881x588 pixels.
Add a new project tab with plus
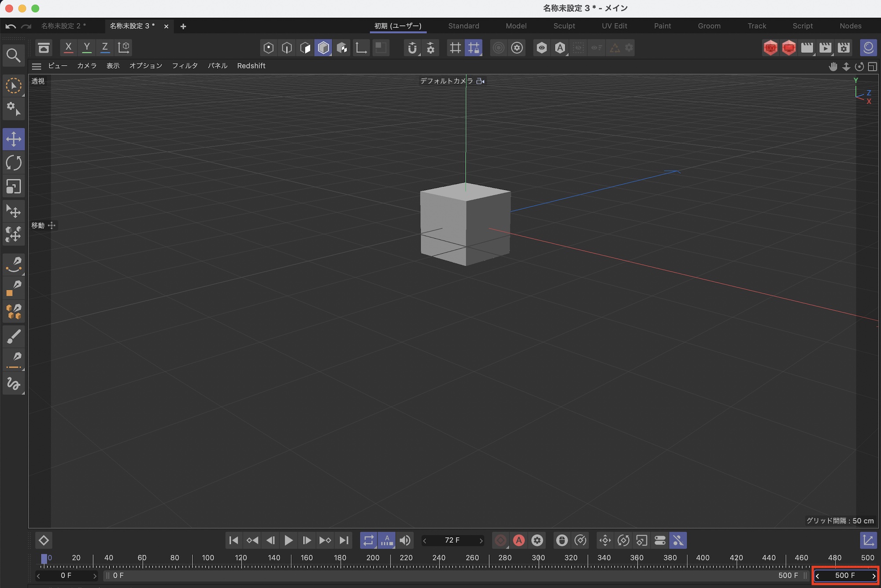click(x=183, y=26)
